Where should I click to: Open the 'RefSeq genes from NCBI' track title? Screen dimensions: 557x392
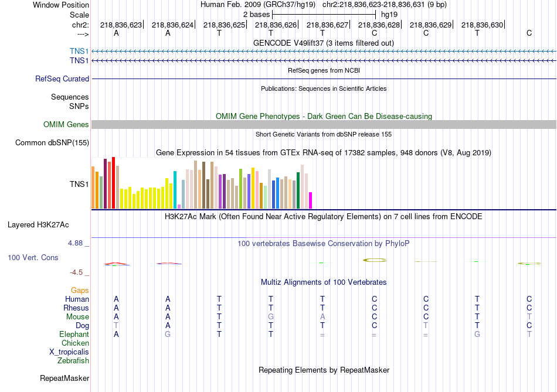point(324,70)
